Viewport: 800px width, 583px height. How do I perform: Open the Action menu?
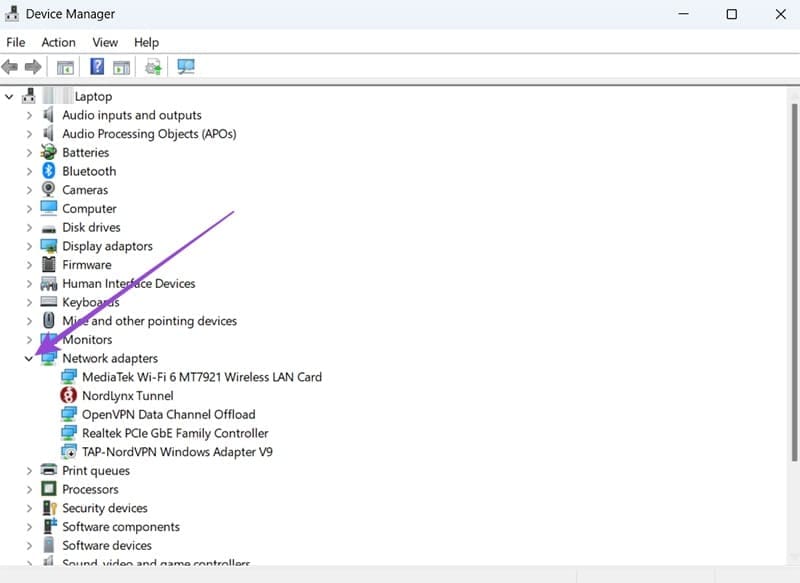pos(58,42)
